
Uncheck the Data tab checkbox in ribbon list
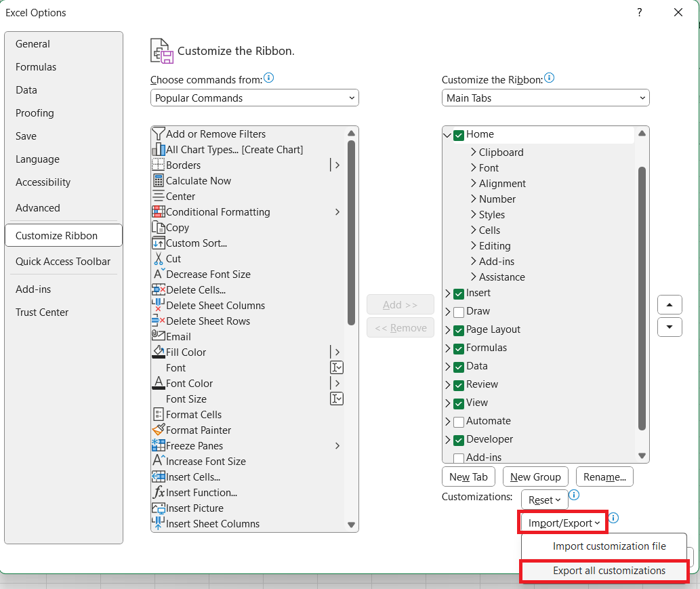(x=459, y=367)
